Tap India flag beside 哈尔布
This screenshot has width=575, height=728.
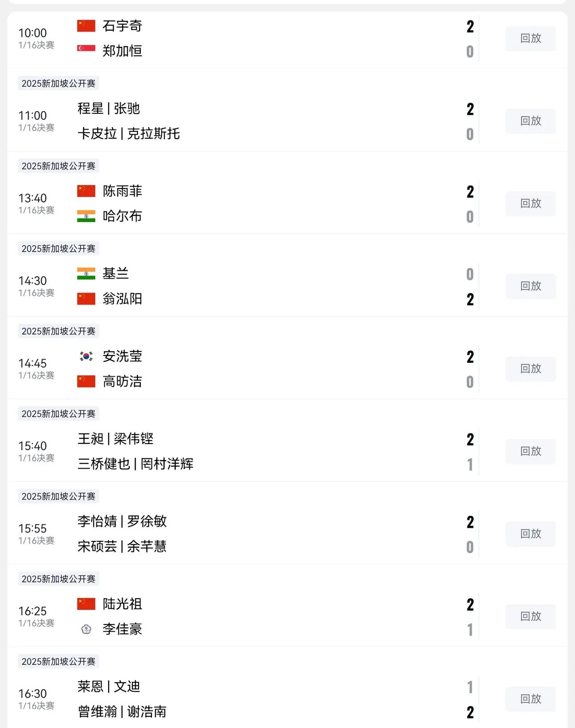[x=86, y=216]
